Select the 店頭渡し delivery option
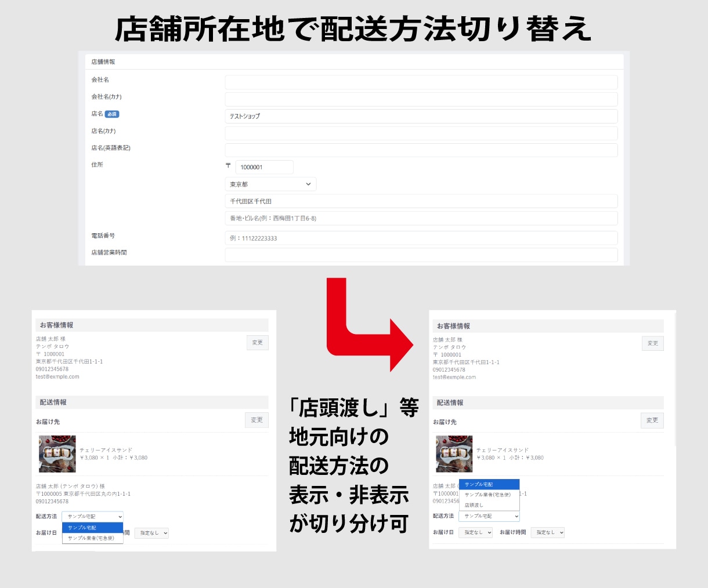708x588 pixels. pos(489,505)
